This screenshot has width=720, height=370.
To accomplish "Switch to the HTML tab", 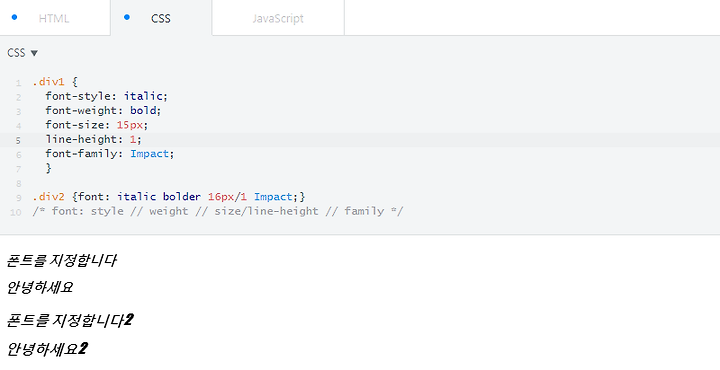I will coord(54,18).
